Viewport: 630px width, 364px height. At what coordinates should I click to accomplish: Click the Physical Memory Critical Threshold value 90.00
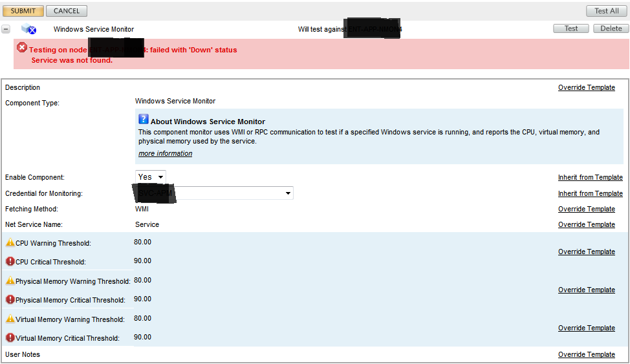tap(143, 299)
